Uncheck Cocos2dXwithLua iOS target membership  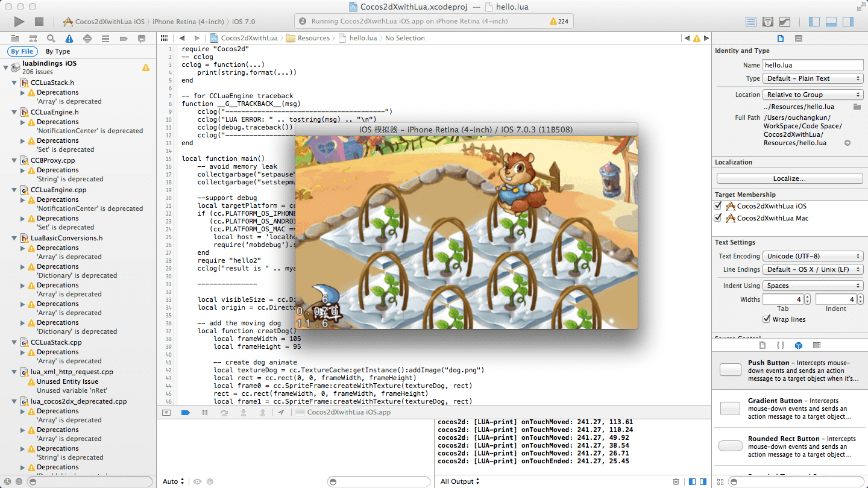[718, 206]
